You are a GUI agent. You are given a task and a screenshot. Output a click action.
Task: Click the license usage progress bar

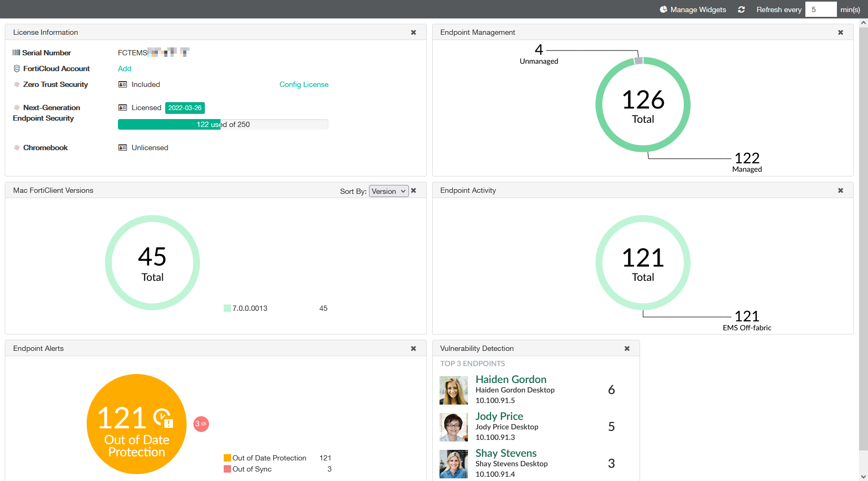[223, 124]
